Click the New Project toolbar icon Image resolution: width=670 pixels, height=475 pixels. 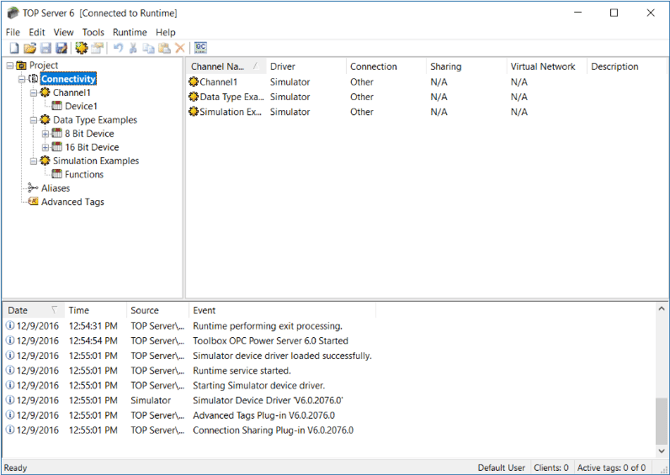pos(13,47)
